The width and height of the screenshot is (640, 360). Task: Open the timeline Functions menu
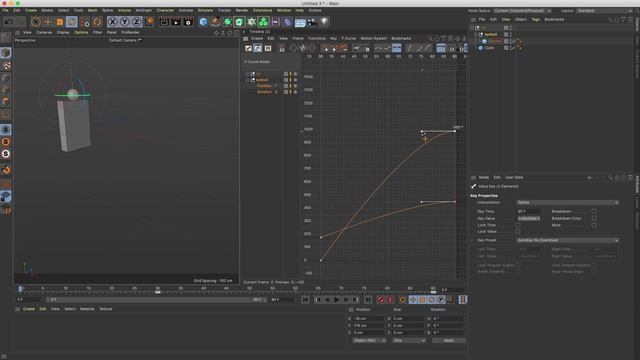coord(317,38)
